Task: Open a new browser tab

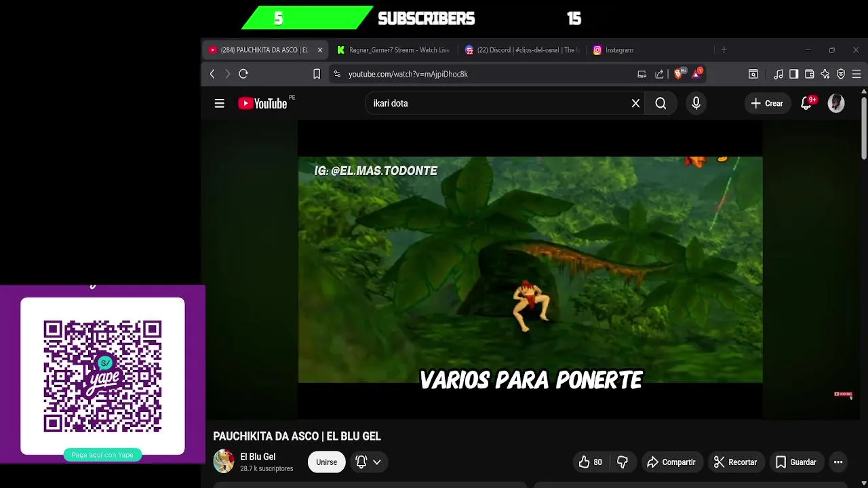Action: 724,50
